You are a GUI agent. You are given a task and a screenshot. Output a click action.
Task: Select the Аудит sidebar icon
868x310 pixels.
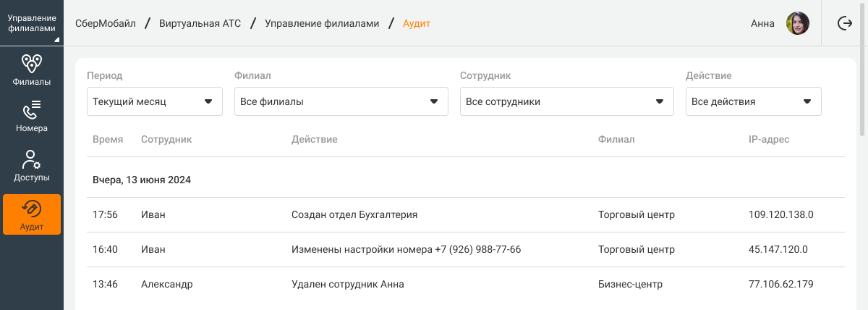click(x=32, y=209)
